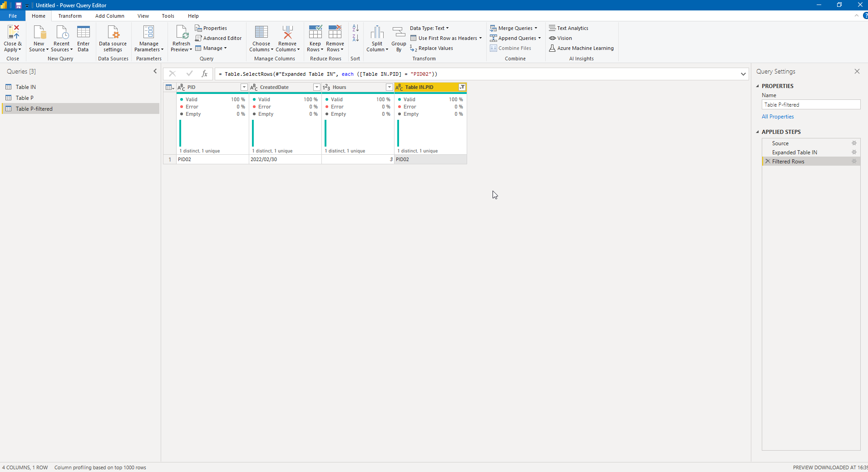Viewport: 868px width, 472px height.
Task: Click the fx add-step icon in formula bar
Action: [204, 74]
